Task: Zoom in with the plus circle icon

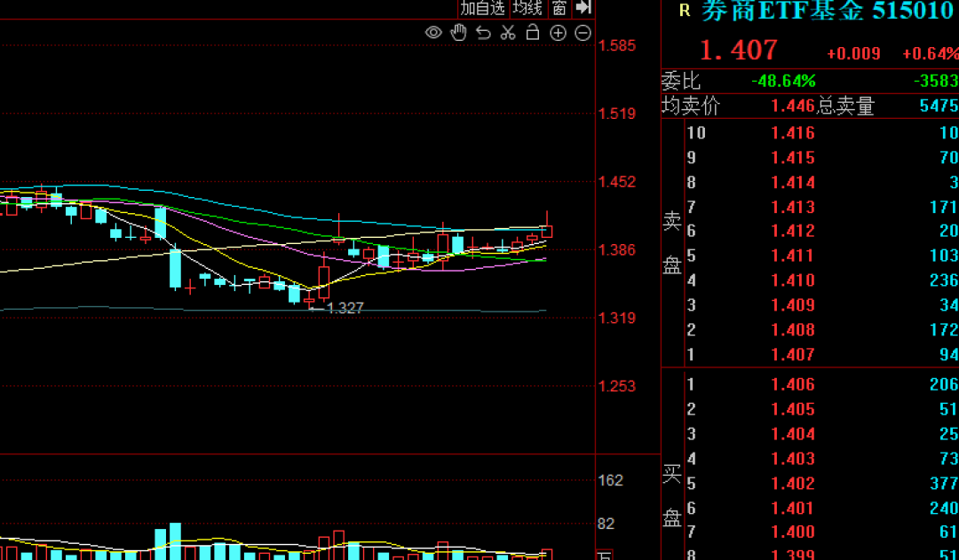Action: [x=558, y=33]
